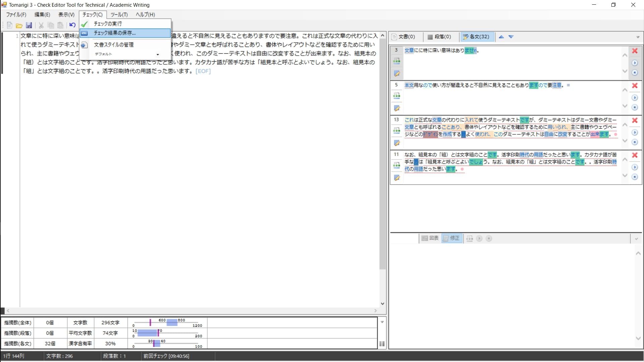
Task: Activate playback toggle on sentence 11
Action: [635, 168]
